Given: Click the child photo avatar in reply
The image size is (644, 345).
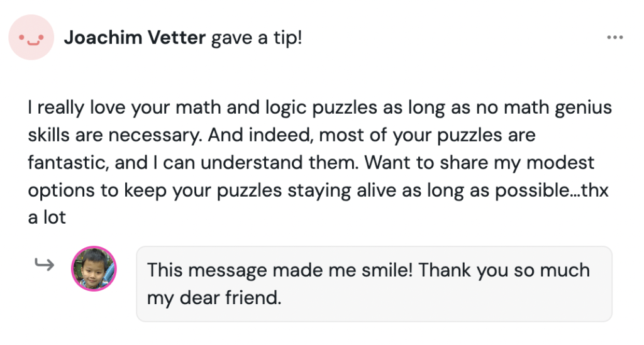Looking at the screenshot, I should 94,268.
